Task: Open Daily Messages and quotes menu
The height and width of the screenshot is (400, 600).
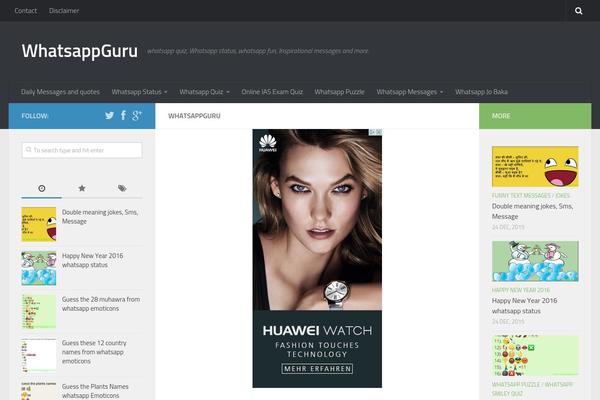Action: (60, 92)
